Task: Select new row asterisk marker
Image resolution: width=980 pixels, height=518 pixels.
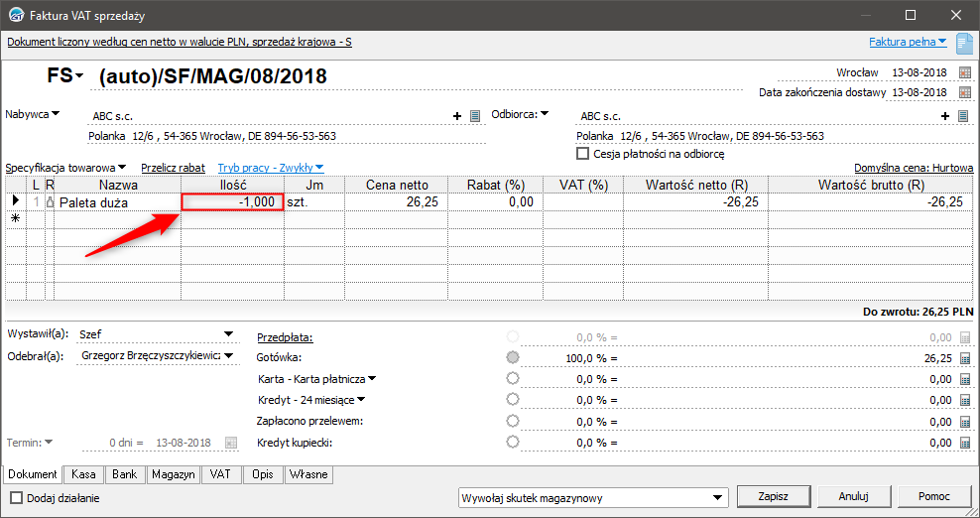Action: 16,218
